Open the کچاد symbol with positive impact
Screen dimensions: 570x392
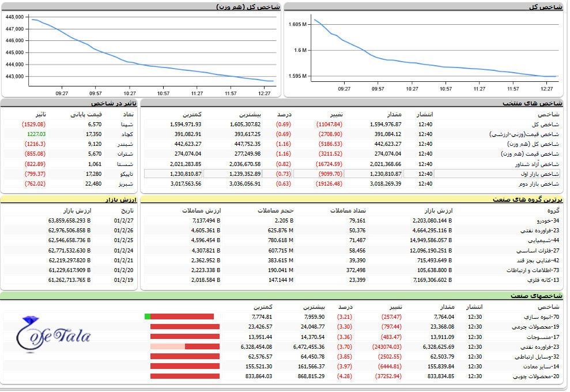(127, 134)
